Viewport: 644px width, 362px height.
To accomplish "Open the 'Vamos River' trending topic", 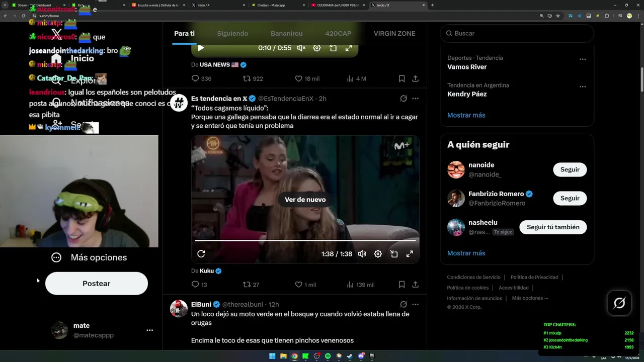I will point(467,67).
